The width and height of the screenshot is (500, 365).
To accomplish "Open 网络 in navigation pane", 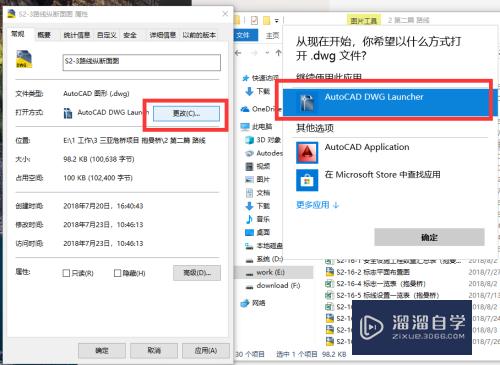I will click(x=253, y=303).
